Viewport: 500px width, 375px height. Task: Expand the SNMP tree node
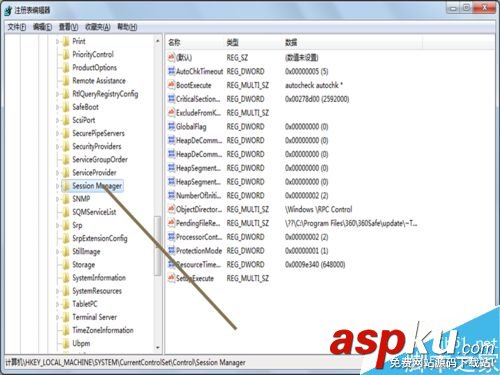tap(57, 199)
